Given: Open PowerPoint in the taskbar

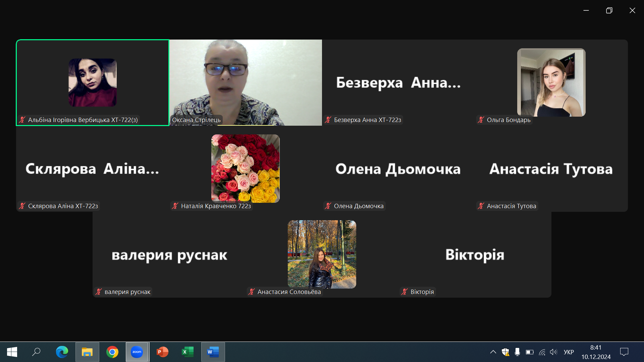Looking at the screenshot, I should pos(162,352).
